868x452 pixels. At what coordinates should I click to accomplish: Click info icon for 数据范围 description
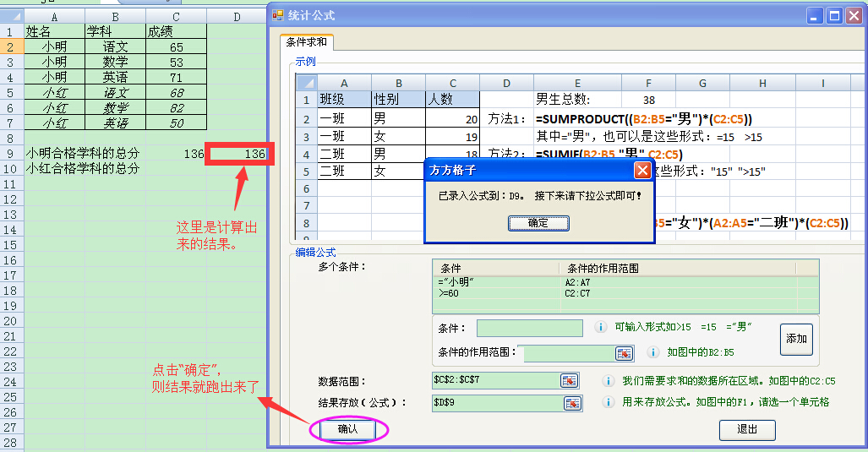pyautogui.click(x=608, y=381)
